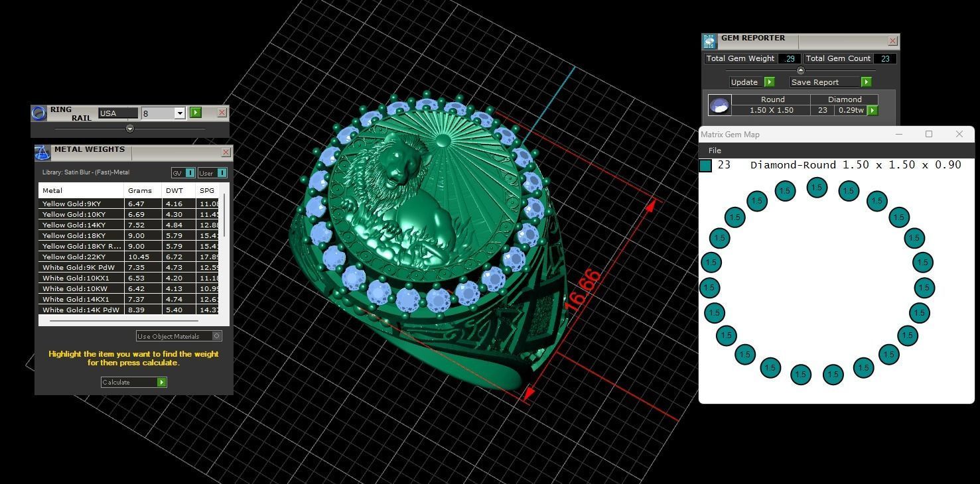This screenshot has width=980, height=484.
Task: Click the green arrow beside 0.29tw
Action: pyautogui.click(x=873, y=111)
